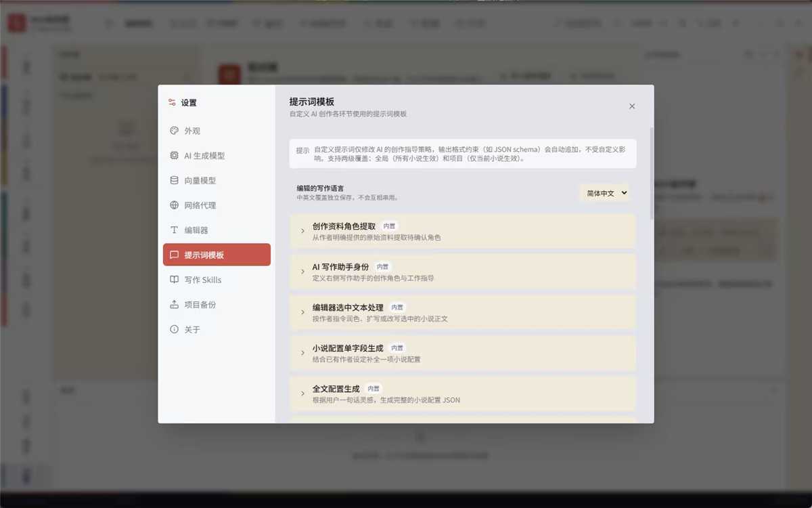This screenshot has height=508, width=812.
Task: Click the note 中英文覆盖独立保存，不会互相串用。
Action: pos(347,198)
